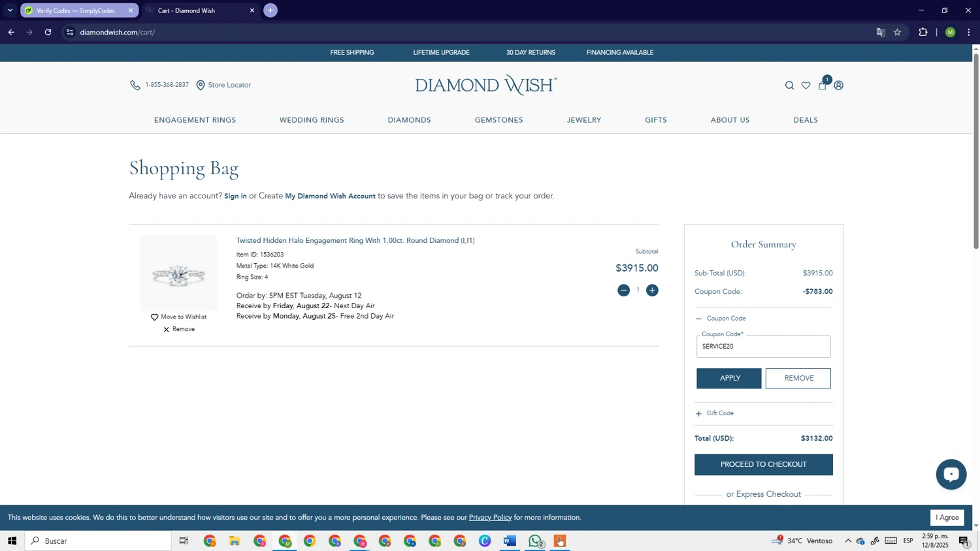The width and height of the screenshot is (980, 551).
Task: Click the Store Locator pin icon
Action: point(201,85)
